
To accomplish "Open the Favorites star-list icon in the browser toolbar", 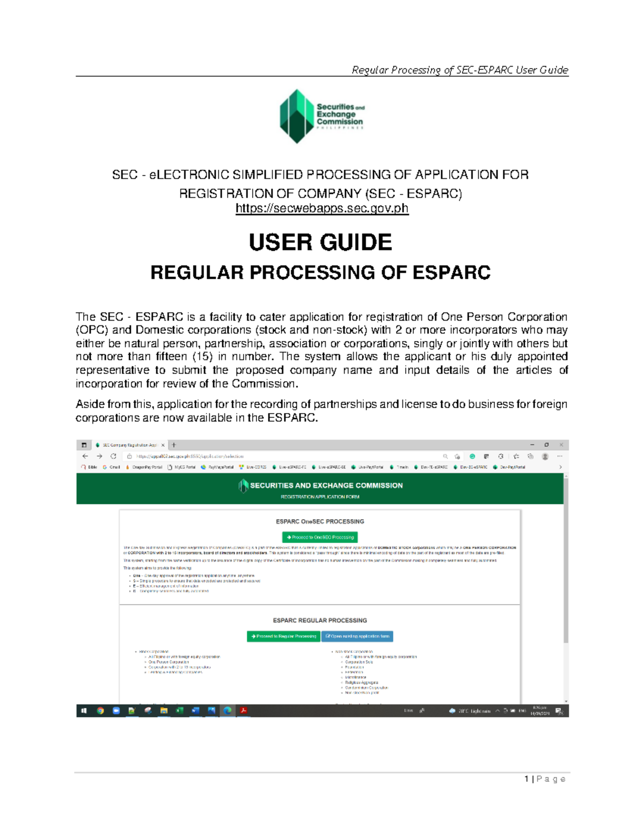I will (516, 456).
